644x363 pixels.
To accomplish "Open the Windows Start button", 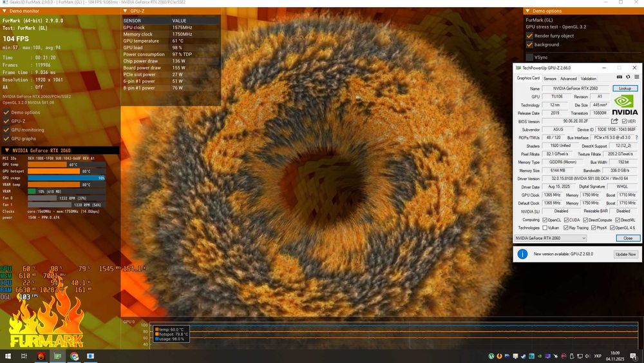I will (x=7, y=356).
